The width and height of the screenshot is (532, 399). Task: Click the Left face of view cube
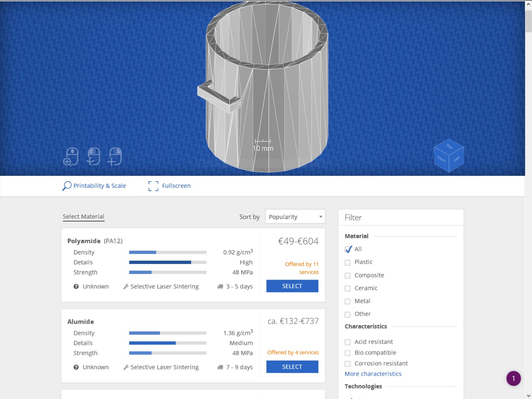[x=456, y=159]
